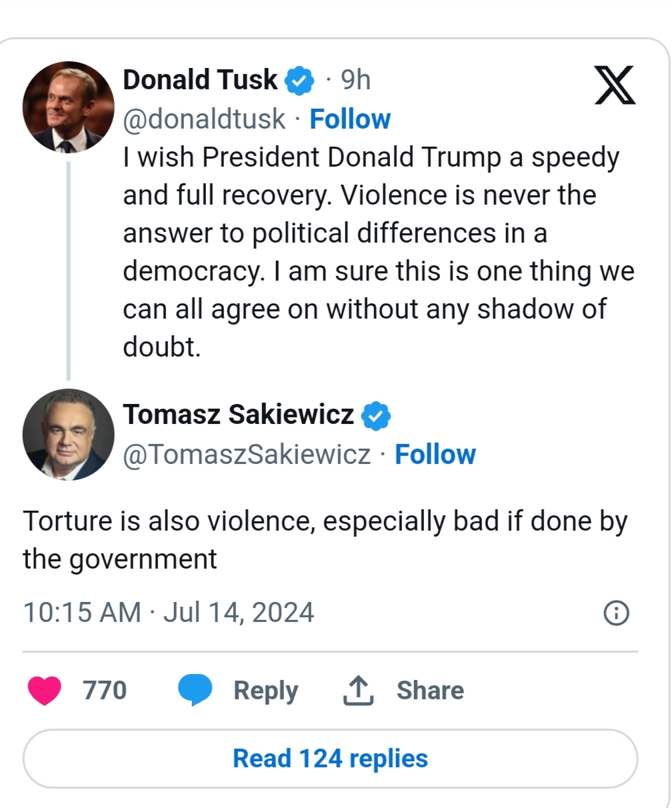Click verified badge beside Tomasz Sakiewicz

pos(376,415)
